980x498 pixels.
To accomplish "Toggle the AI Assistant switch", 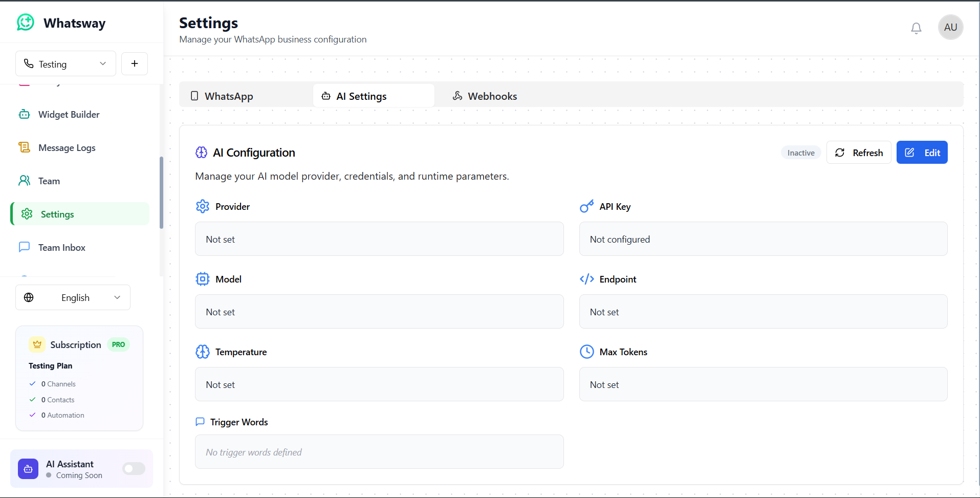I will click(134, 469).
